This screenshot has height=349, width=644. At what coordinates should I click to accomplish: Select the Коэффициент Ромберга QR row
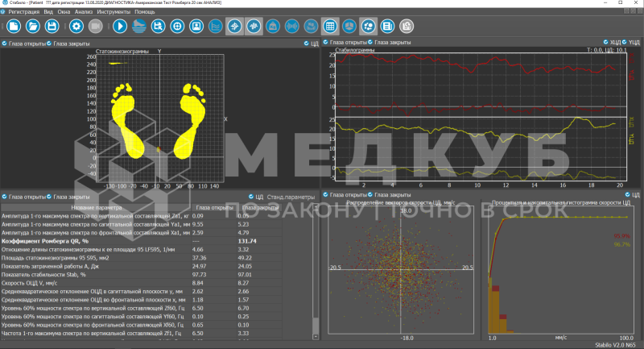pyautogui.click(x=142, y=241)
